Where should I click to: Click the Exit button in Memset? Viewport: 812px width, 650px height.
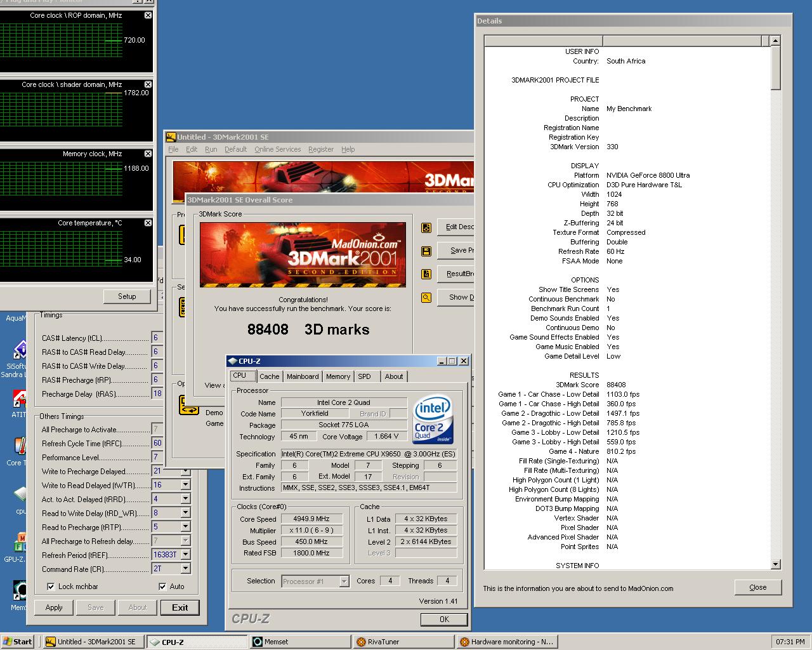point(180,607)
